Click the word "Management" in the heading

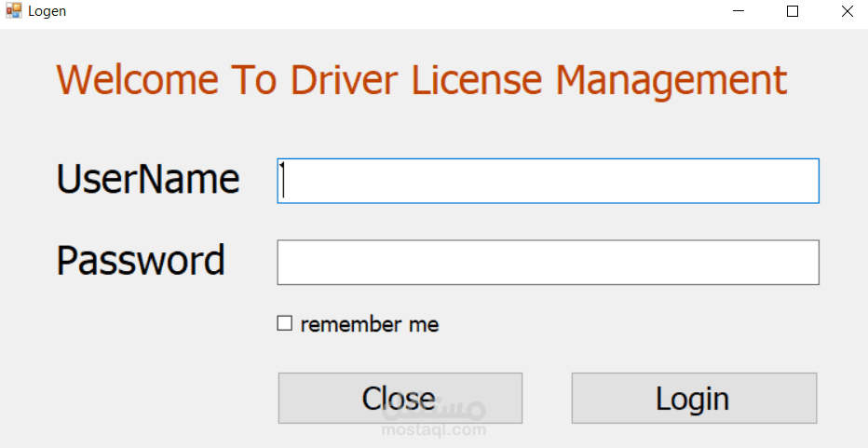[x=671, y=80]
